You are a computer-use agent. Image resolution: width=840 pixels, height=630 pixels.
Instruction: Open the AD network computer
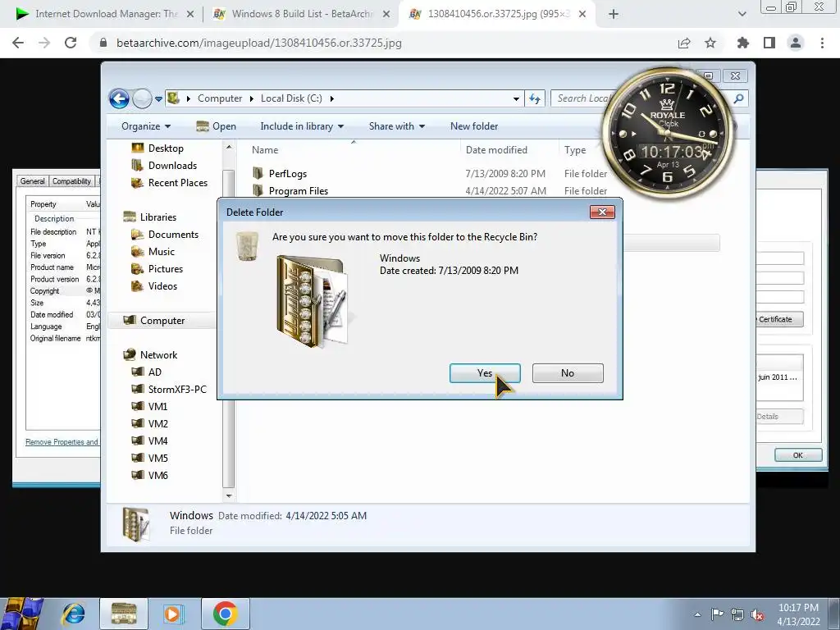[x=154, y=372]
